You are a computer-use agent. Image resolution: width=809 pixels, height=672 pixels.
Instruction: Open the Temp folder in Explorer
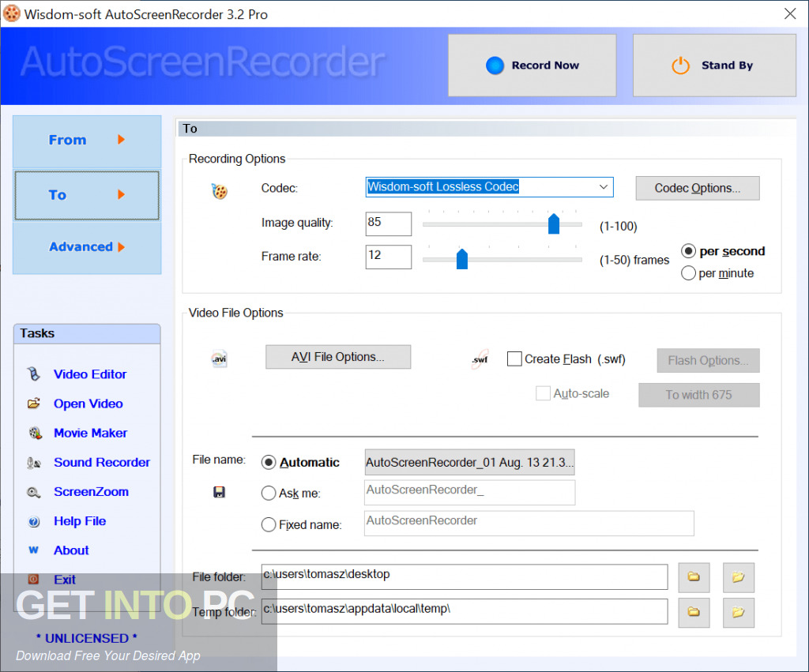pyautogui.click(x=739, y=612)
